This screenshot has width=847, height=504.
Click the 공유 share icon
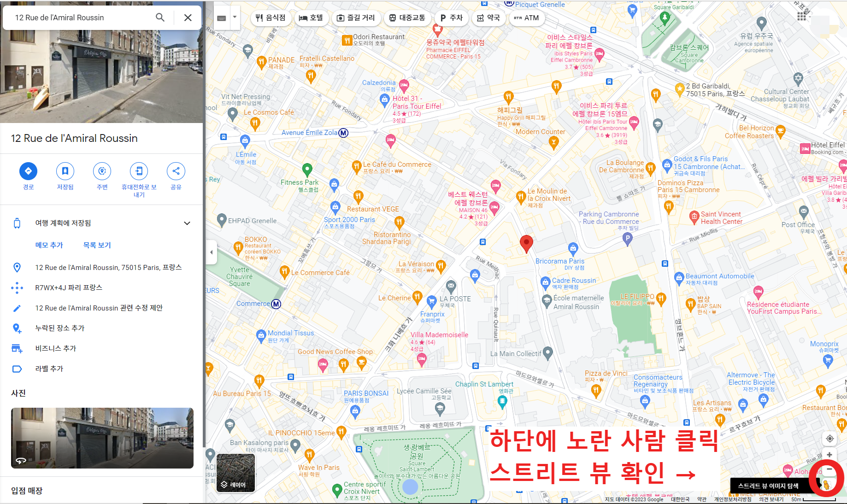coord(176,171)
